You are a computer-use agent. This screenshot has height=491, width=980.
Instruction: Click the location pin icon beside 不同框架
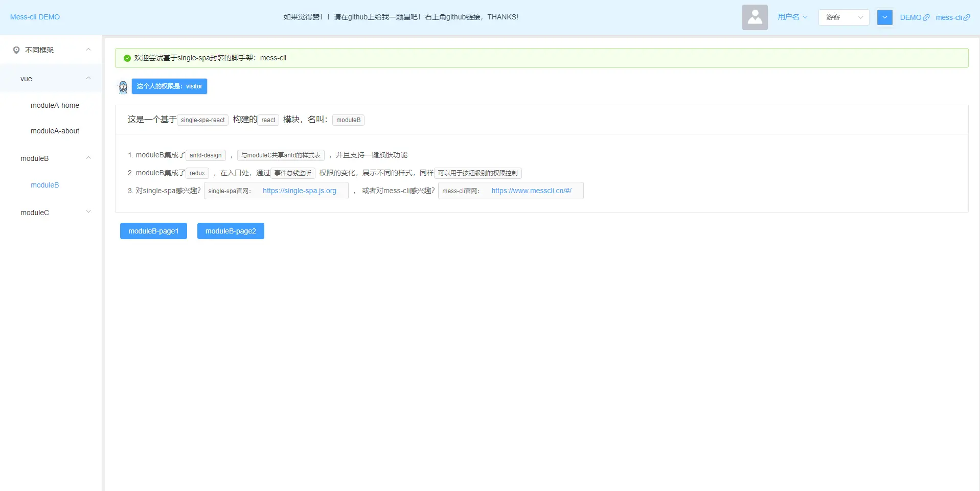pyautogui.click(x=16, y=50)
